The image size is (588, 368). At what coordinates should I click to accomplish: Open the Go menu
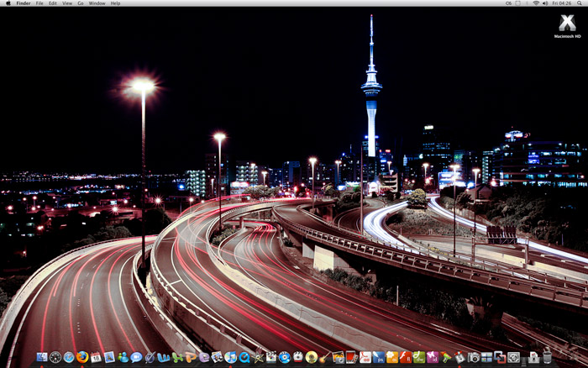[x=80, y=3]
